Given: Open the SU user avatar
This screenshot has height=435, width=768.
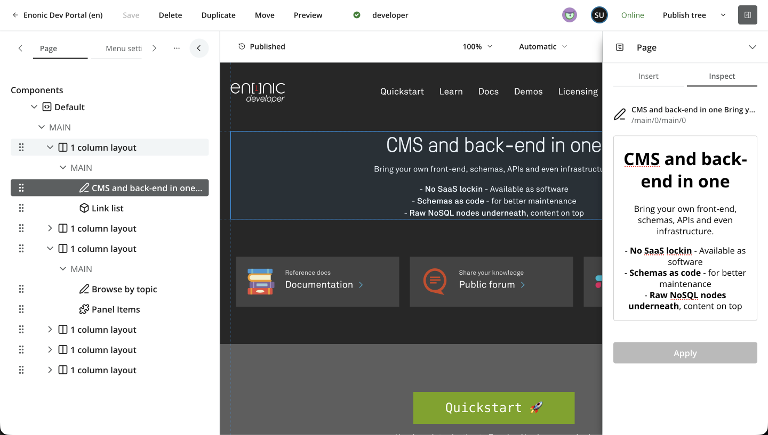Looking at the screenshot, I should [599, 15].
